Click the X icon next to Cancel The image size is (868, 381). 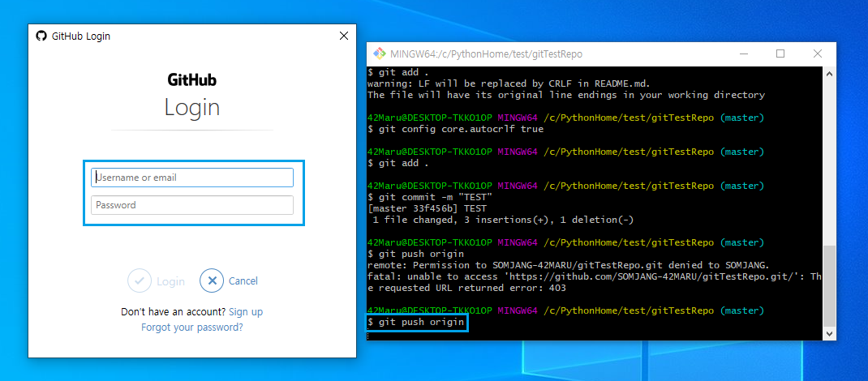[x=212, y=281]
